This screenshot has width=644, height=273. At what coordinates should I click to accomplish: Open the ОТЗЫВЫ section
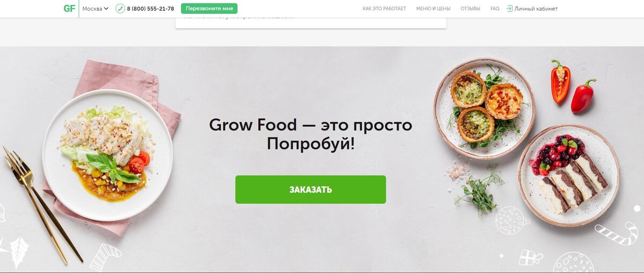click(470, 9)
